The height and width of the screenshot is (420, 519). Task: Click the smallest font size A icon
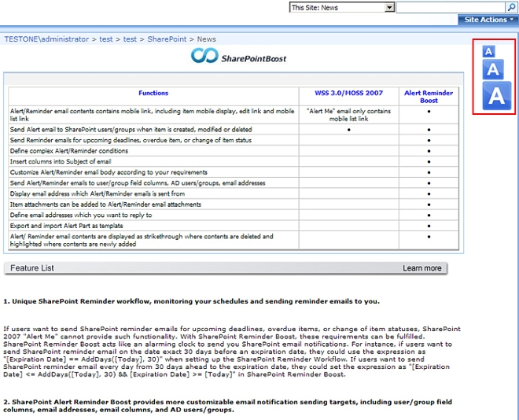pos(488,52)
